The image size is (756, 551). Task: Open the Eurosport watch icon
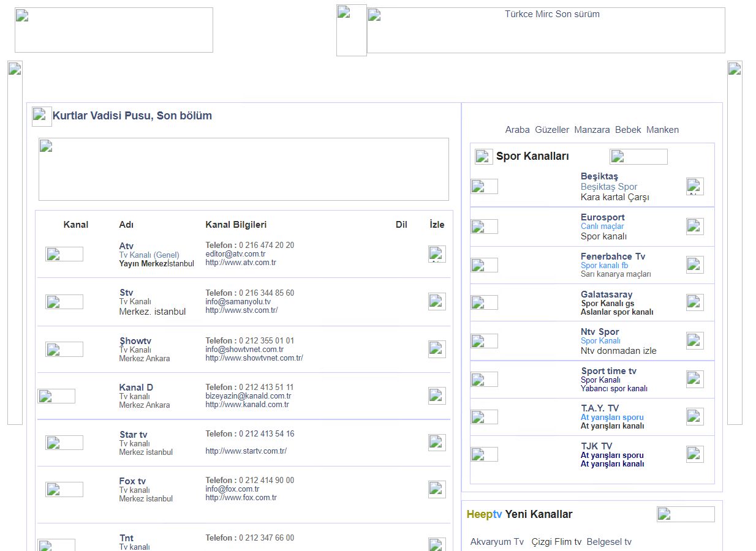coord(695,227)
